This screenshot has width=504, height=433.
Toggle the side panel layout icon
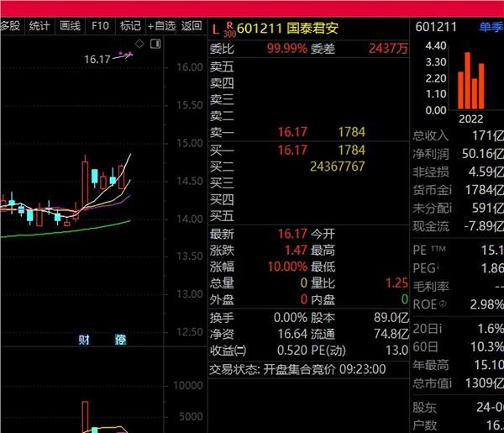pos(155,44)
